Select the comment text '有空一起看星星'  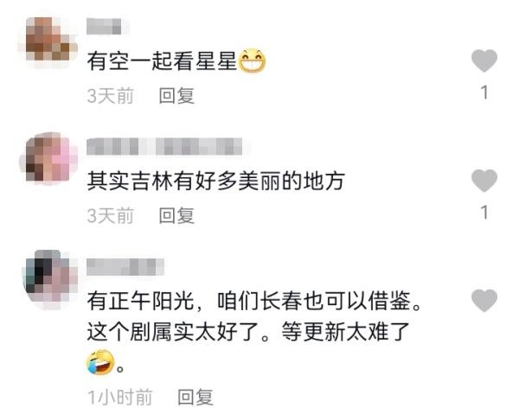[x=162, y=61]
